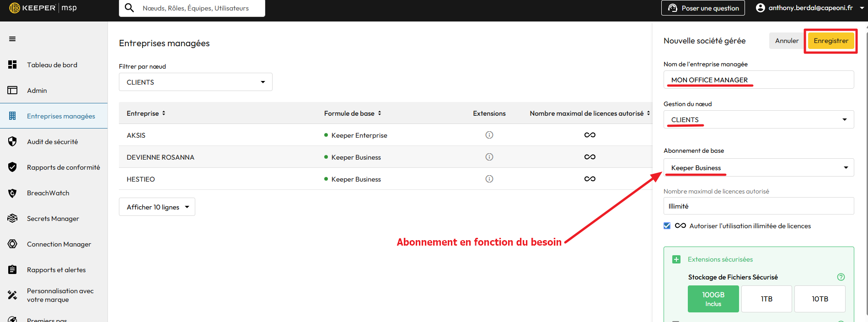Screen dimensions: 868x322
Task: Select the 1TB storage option
Action: [766, 299]
